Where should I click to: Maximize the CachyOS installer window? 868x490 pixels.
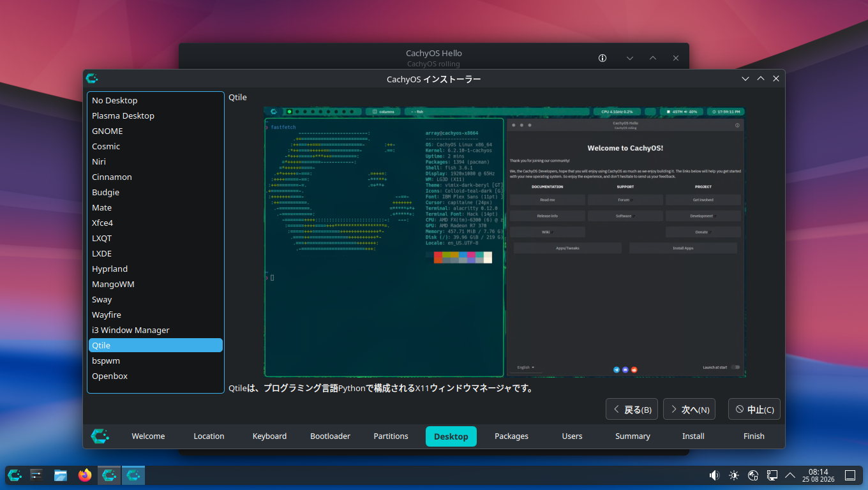761,78
